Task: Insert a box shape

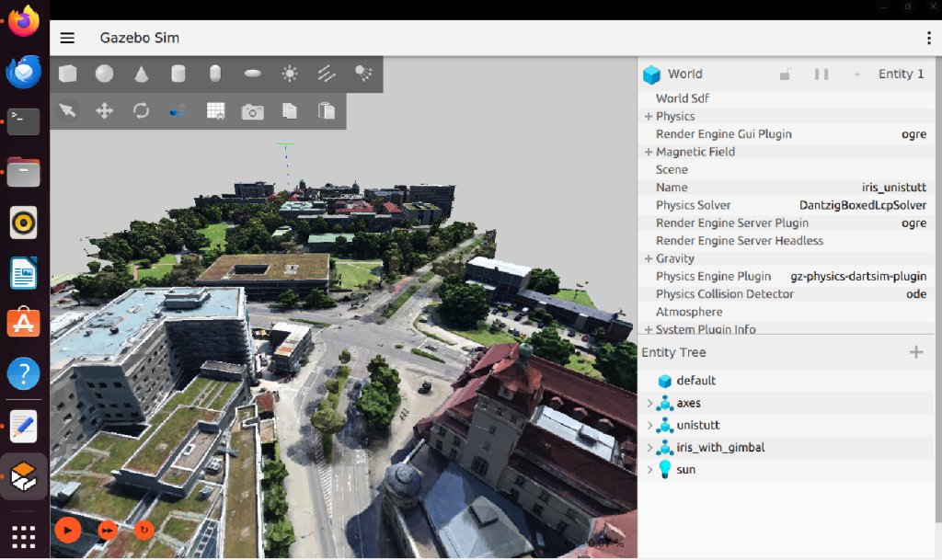Action: (67, 74)
